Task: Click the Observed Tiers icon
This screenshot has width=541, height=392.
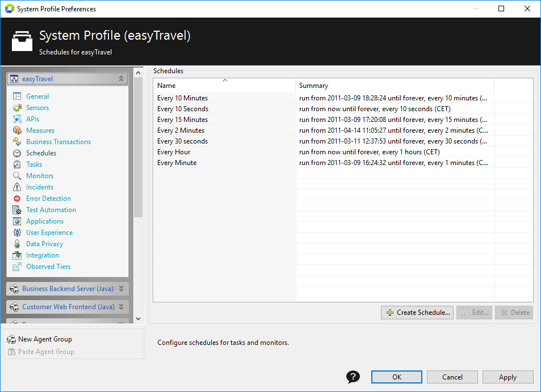Action: pyautogui.click(x=17, y=267)
